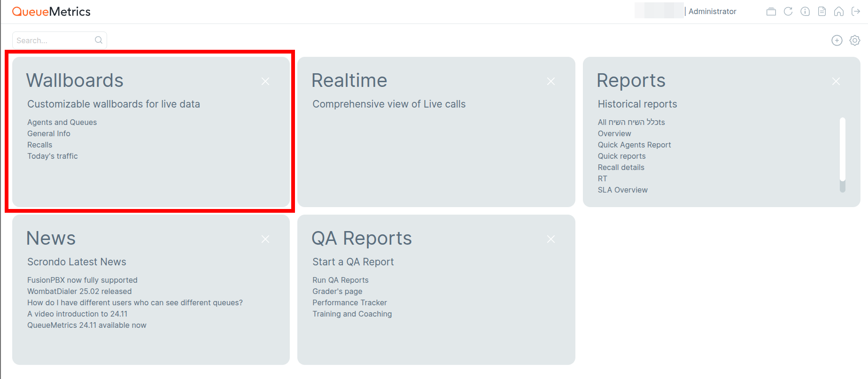
Task: Dismiss the Reports card with its X
Action: 836,82
